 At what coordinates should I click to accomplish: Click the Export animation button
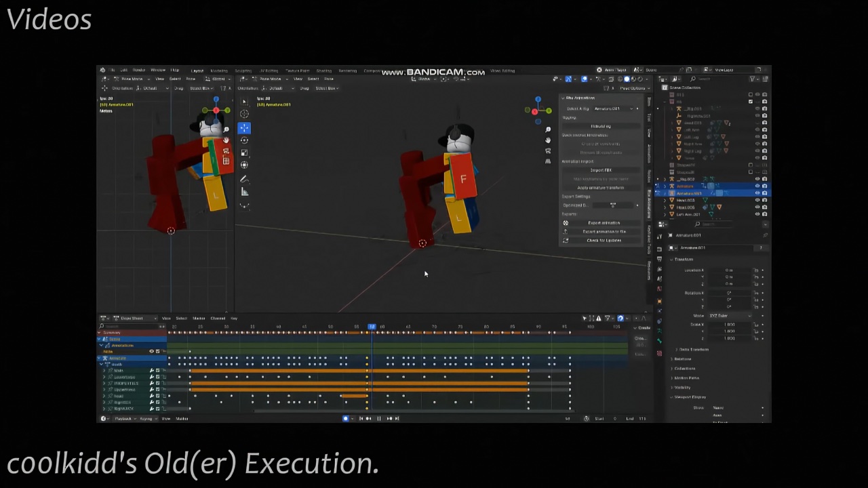[x=604, y=222]
